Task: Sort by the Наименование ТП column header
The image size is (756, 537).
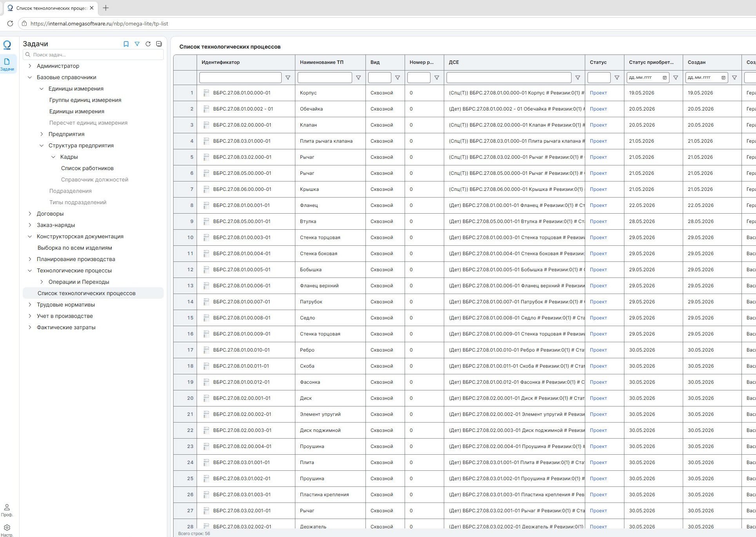Action: pos(322,62)
